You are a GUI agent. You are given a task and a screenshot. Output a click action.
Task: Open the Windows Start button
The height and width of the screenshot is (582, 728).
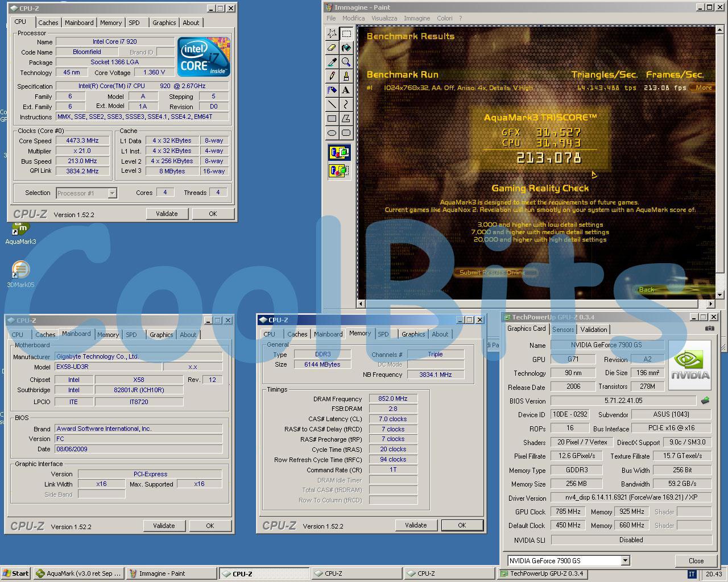coord(16,573)
